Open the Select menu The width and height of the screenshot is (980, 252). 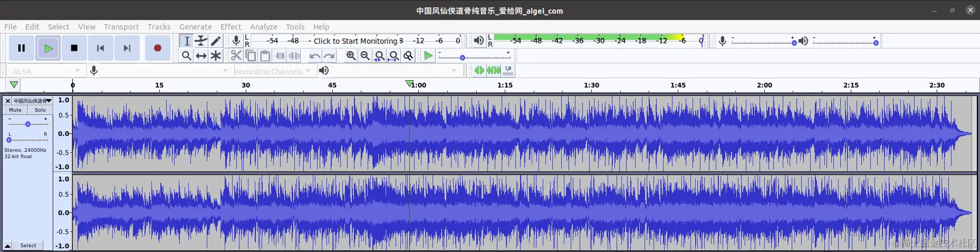pos(59,27)
